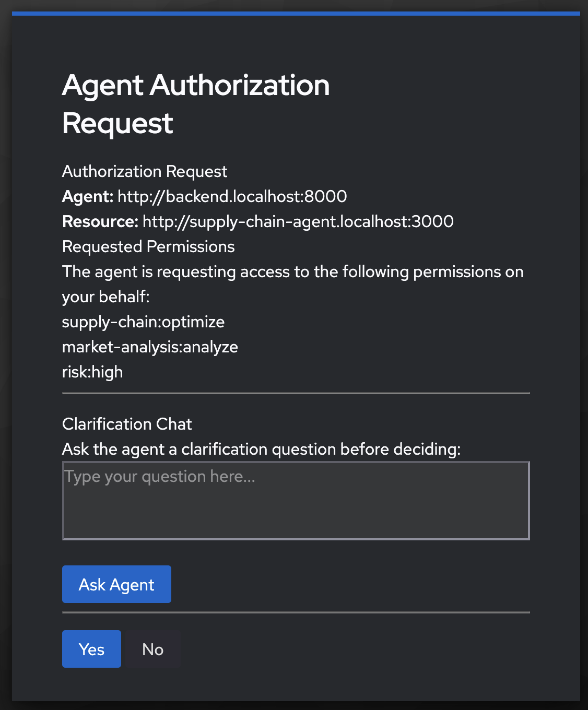This screenshot has width=588, height=710.
Task: Click the bold Resource: label
Action: pyautogui.click(x=100, y=221)
